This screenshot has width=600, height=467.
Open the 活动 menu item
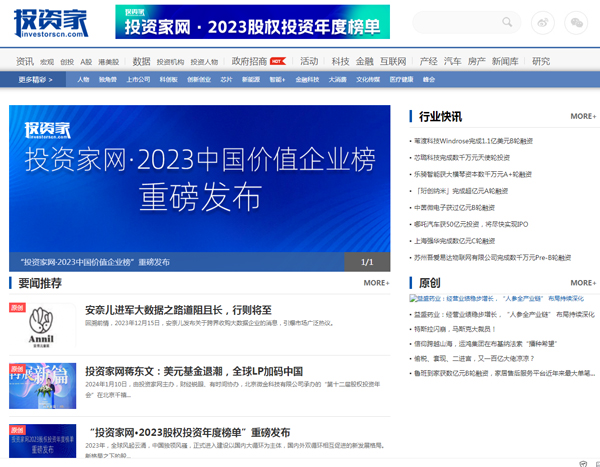309,61
